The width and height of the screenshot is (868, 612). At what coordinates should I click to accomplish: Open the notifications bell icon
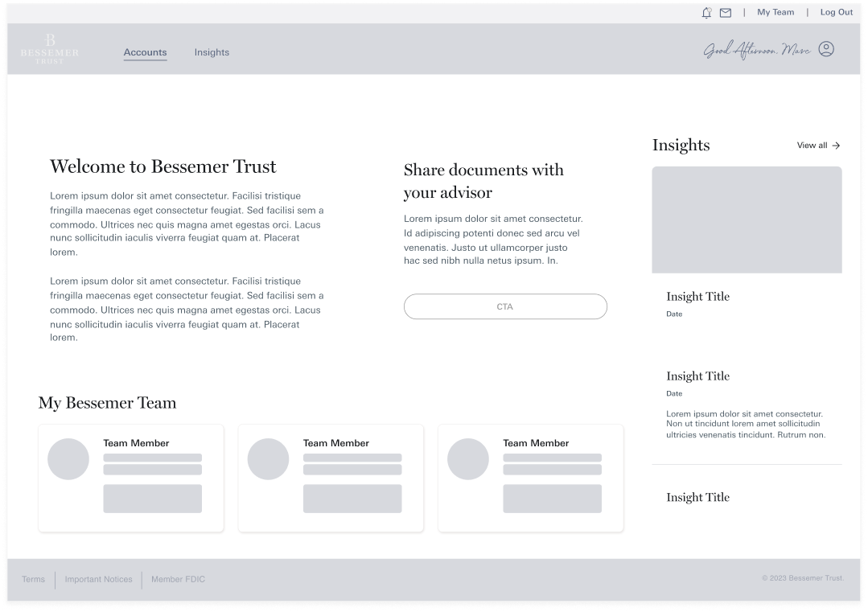(706, 13)
